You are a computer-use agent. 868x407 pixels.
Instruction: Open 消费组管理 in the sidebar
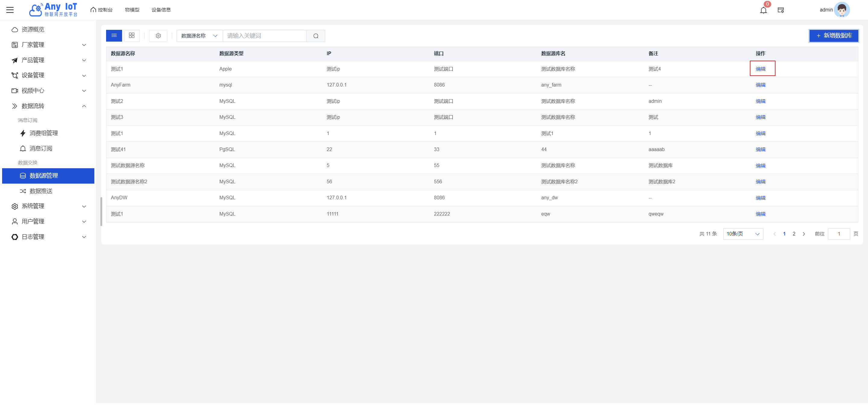point(43,133)
